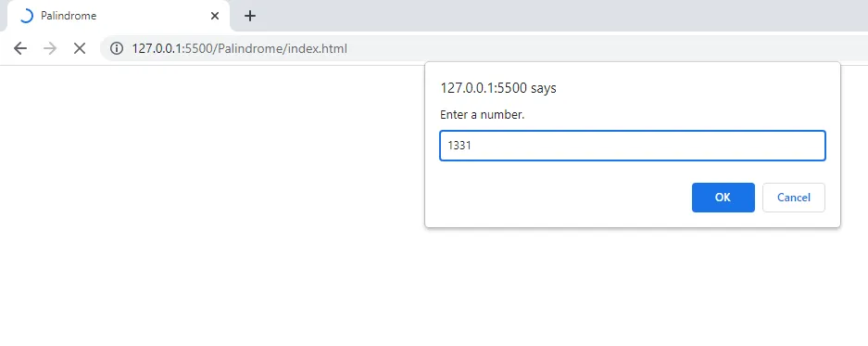Select the Palindrome tab title
This screenshot has height=346, width=868.
pos(69,16)
